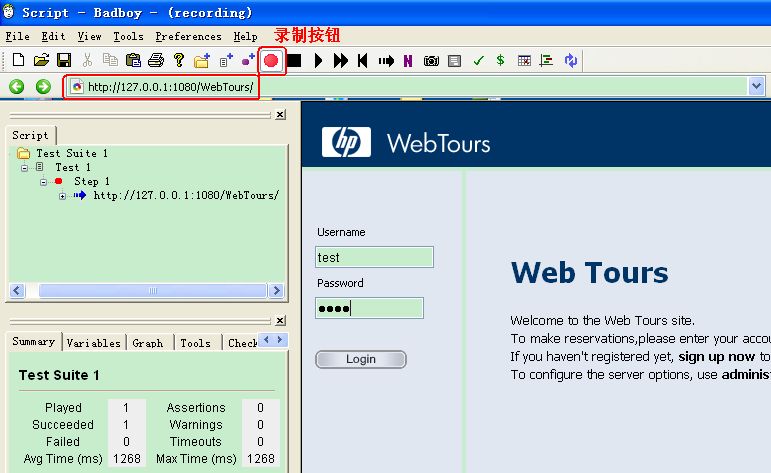Image resolution: width=771 pixels, height=473 pixels.
Task: Print with the printer icon
Action: [156, 60]
